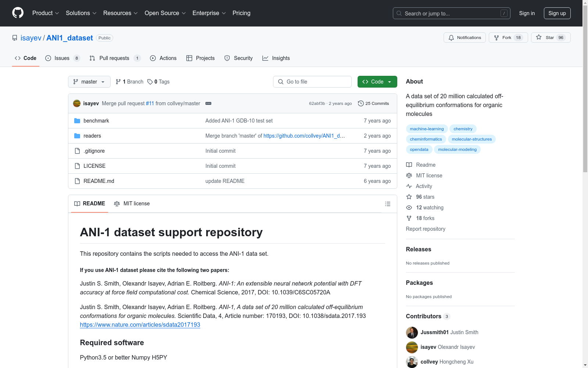The width and height of the screenshot is (588, 368).
Task: Open the benchmark folder
Action: click(96, 121)
